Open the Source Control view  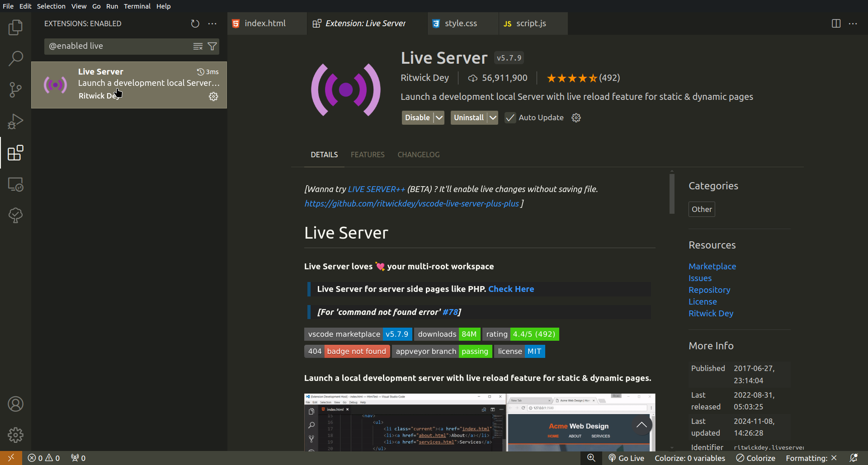(x=15, y=89)
